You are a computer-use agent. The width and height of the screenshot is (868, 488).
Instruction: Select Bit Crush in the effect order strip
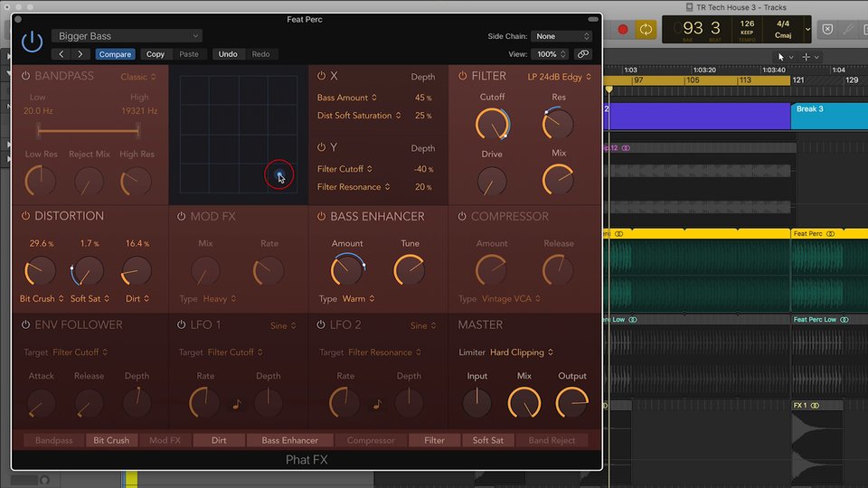(110, 440)
